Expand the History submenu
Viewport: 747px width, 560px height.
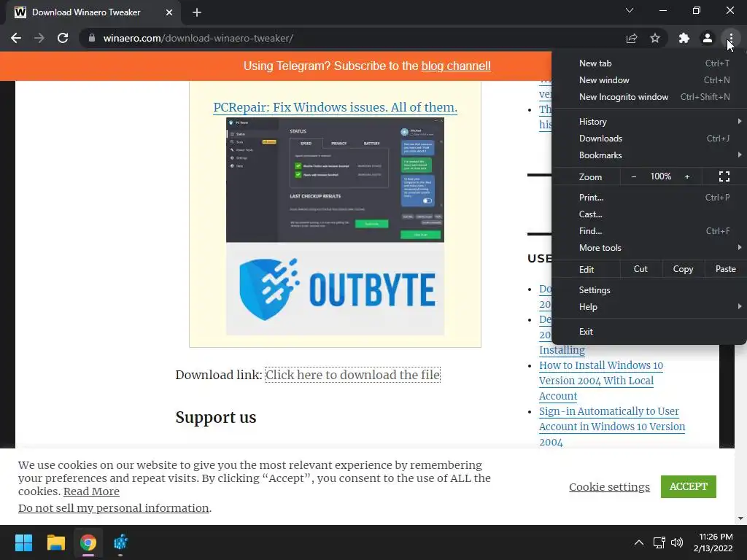click(x=649, y=122)
